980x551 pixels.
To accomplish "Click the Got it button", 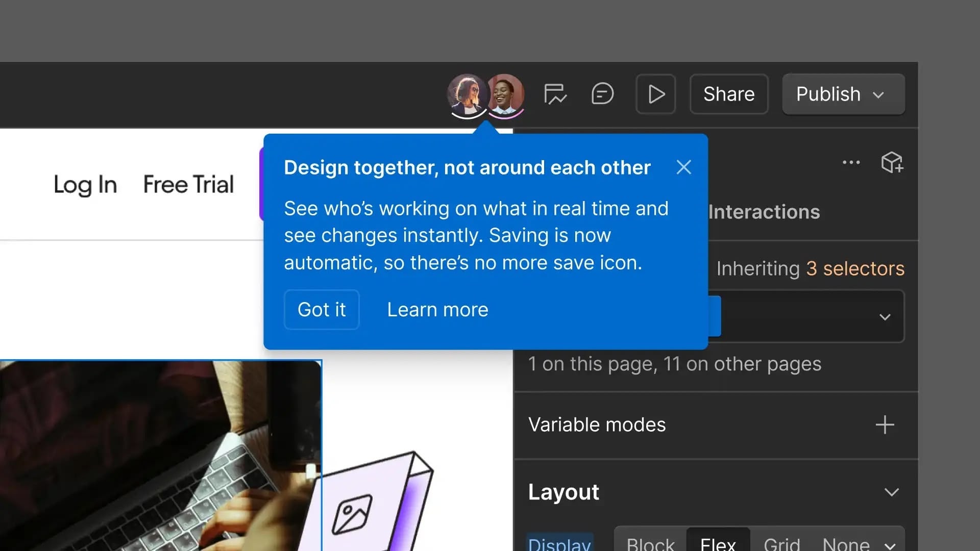I will [x=322, y=310].
